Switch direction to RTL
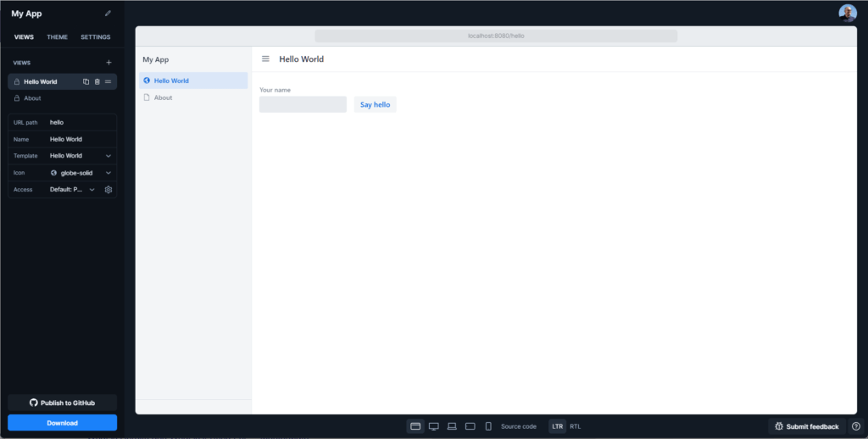Screen dimensions: 868x439 [576, 426]
